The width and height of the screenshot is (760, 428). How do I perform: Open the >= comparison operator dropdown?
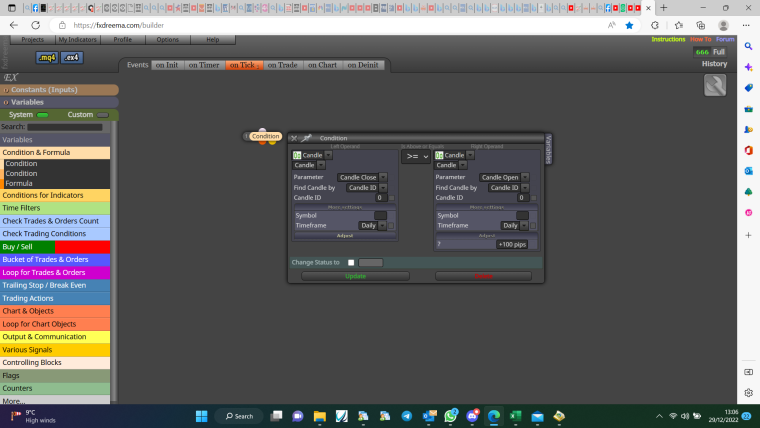coord(415,156)
